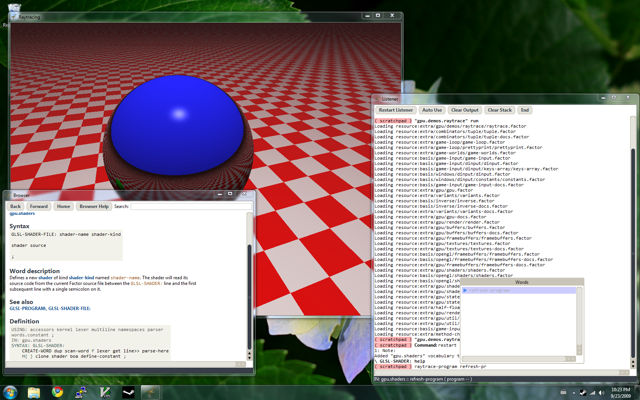The height and width of the screenshot is (400, 640).
Task: Toggle Auto Use in the Listener
Action: click(432, 110)
